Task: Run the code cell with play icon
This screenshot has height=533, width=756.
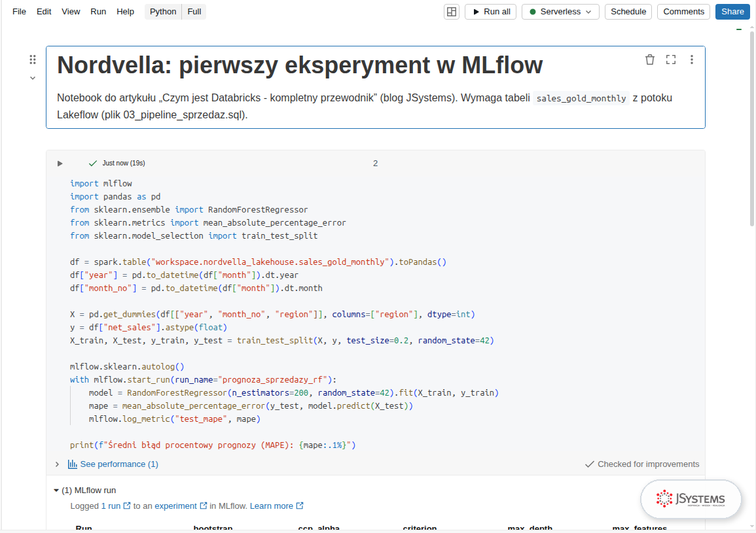Action: point(60,163)
